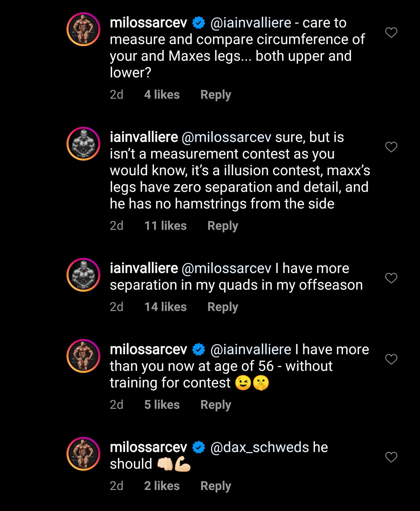This screenshot has width=420, height=511.
Task: Like iainvalliere's illusion contest comment
Action: pos(391,147)
